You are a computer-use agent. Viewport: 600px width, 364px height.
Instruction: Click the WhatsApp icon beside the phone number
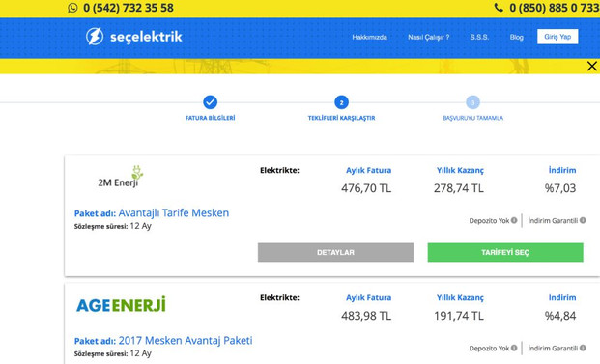(x=72, y=8)
